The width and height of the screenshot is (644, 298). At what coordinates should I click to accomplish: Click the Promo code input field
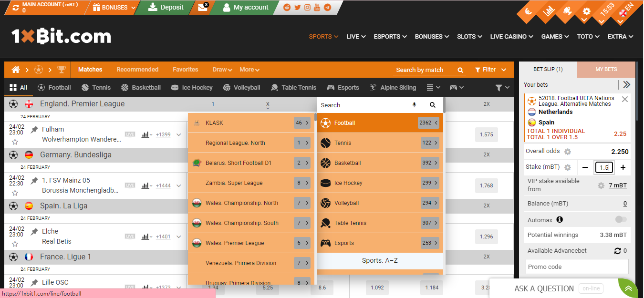tap(577, 267)
